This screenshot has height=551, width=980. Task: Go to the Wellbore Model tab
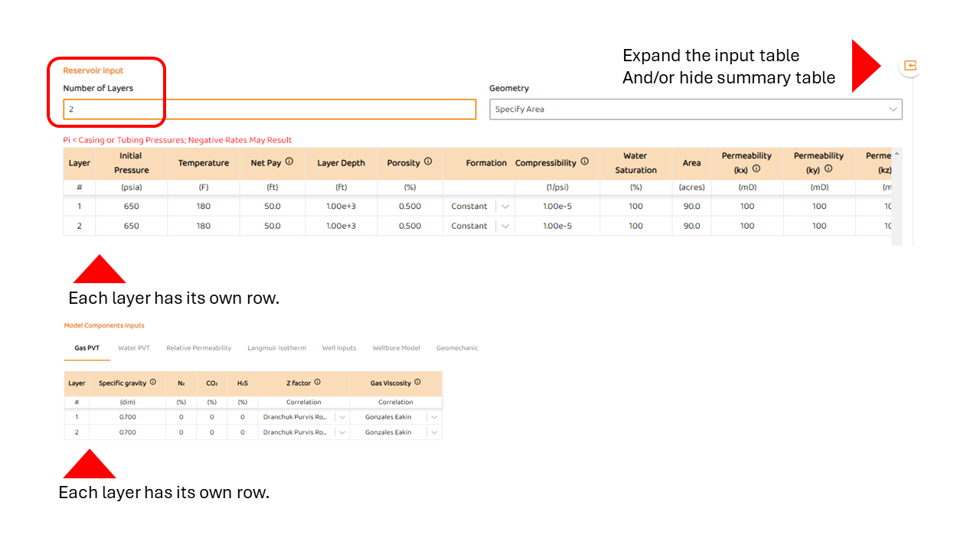[x=396, y=348]
